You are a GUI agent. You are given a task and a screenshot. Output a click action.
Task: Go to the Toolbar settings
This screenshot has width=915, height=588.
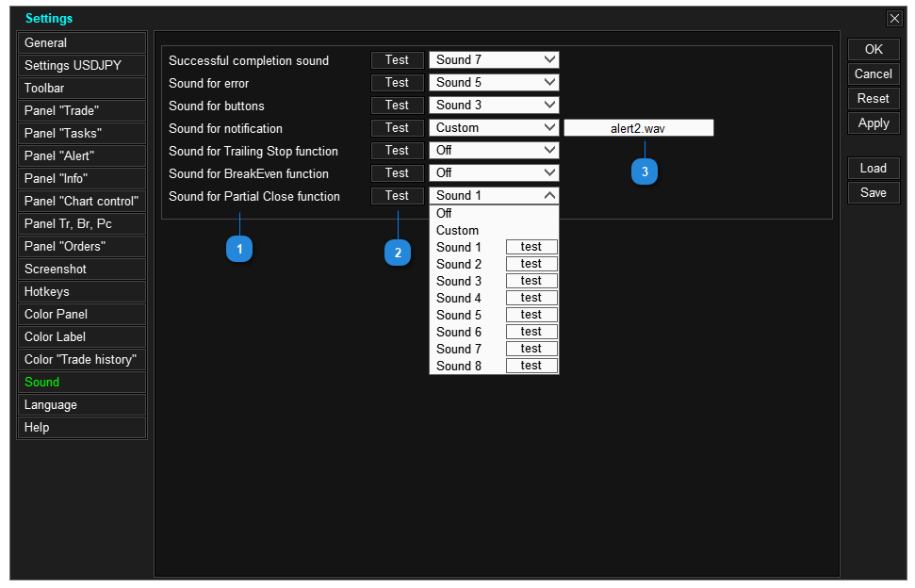(82, 88)
